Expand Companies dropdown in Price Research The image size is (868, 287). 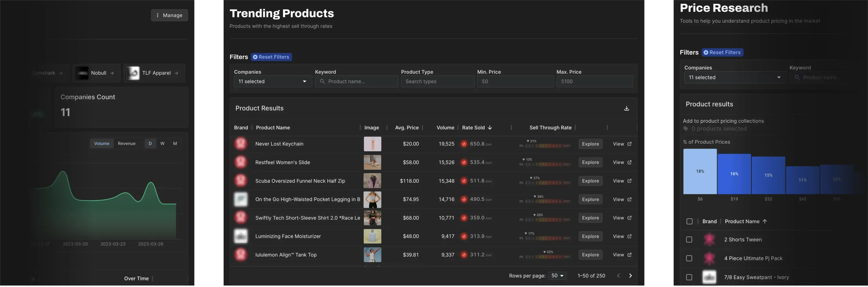pos(735,78)
